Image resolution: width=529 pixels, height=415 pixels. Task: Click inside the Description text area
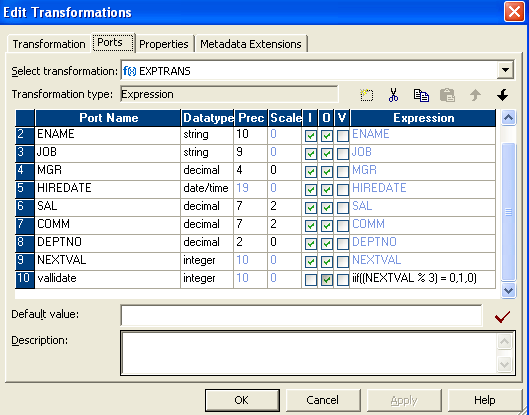click(309, 353)
